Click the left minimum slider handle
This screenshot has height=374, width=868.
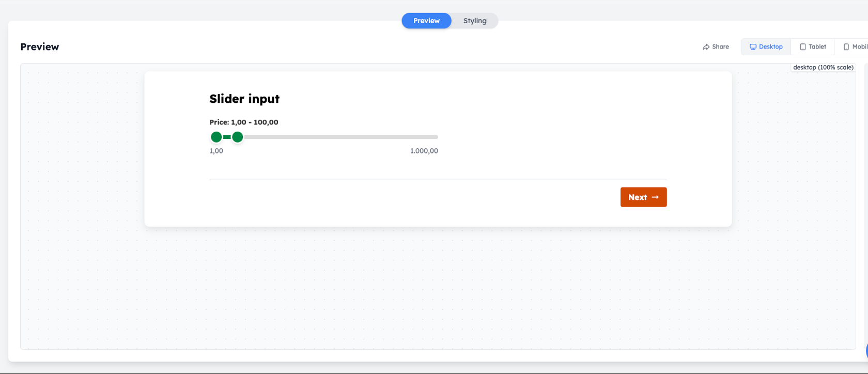pyautogui.click(x=216, y=137)
